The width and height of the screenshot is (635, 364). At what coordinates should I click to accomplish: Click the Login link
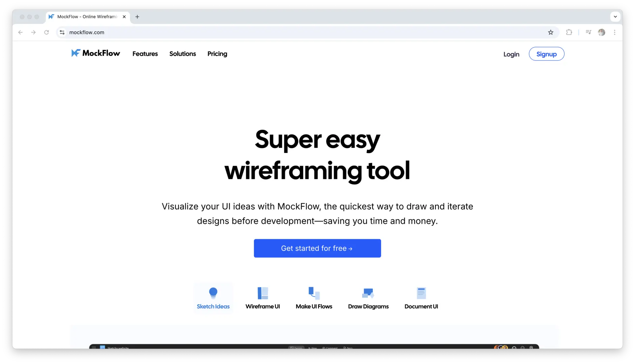pos(511,54)
